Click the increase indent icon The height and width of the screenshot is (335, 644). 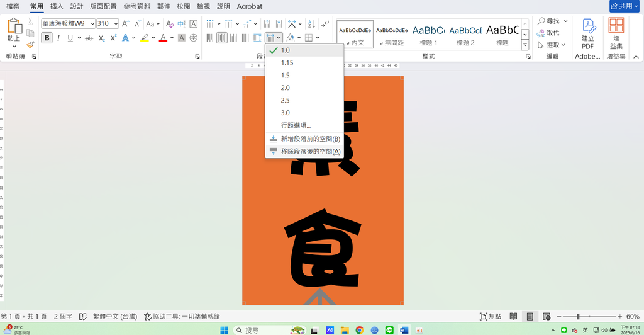[x=279, y=24]
